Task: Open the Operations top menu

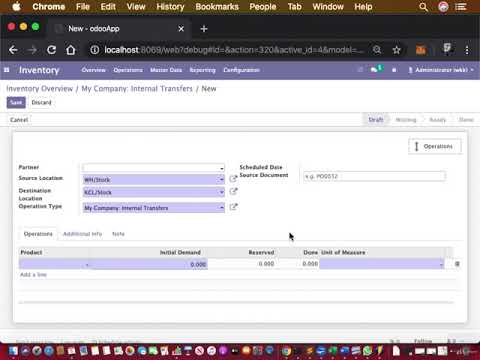Action: tap(128, 70)
